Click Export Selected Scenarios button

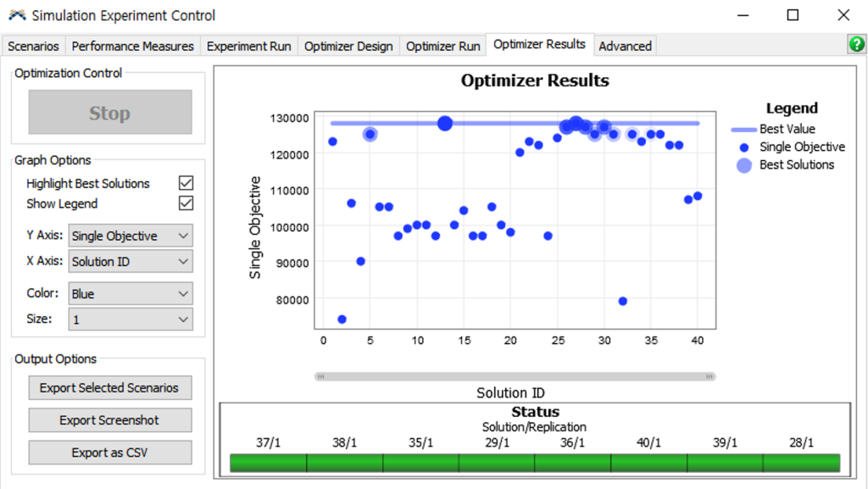point(110,388)
